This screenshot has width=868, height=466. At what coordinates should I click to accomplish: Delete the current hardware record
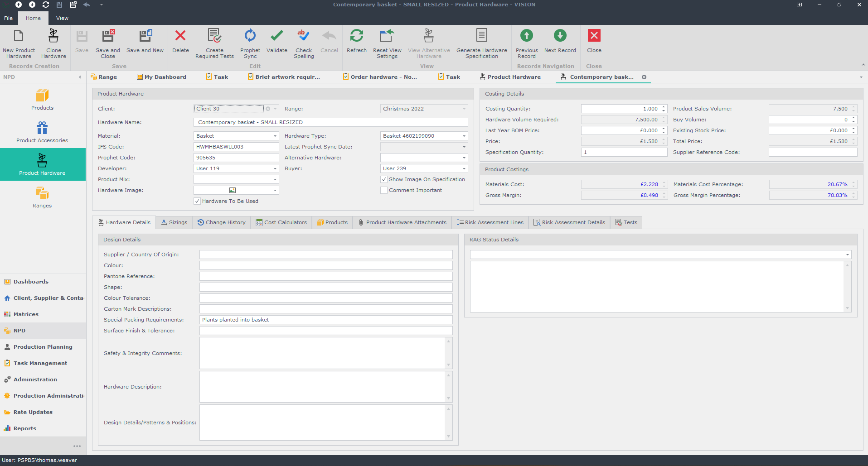180,42
